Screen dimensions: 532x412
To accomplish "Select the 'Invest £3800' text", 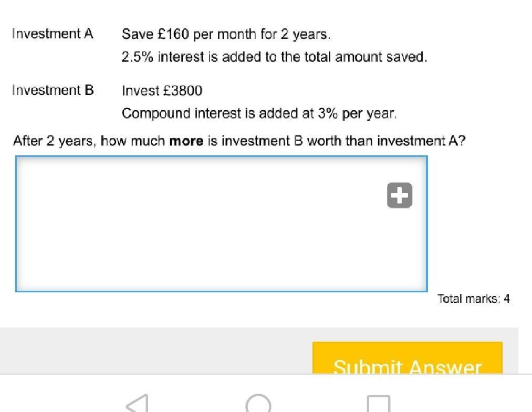I will coord(162,91).
